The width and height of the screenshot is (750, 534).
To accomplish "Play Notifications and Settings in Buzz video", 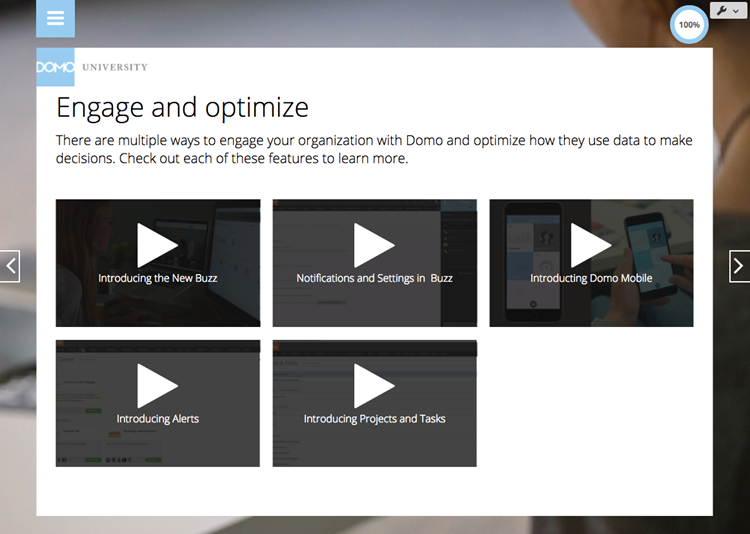I will (374, 245).
